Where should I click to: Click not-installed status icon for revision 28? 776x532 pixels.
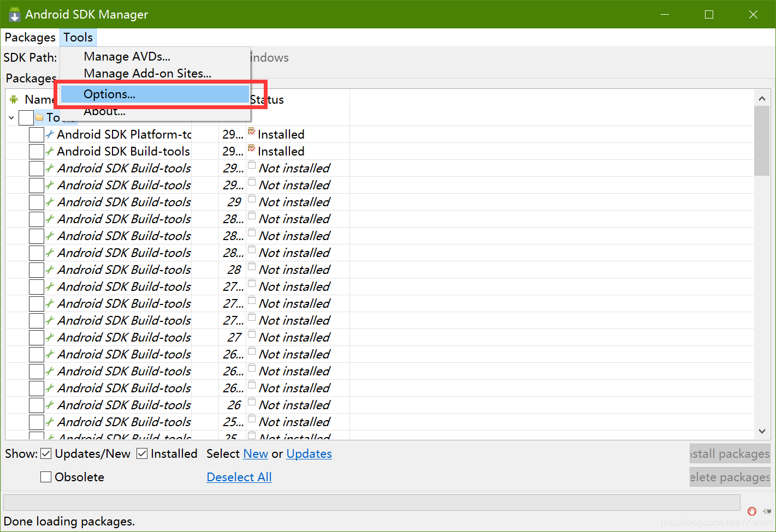pos(252,266)
